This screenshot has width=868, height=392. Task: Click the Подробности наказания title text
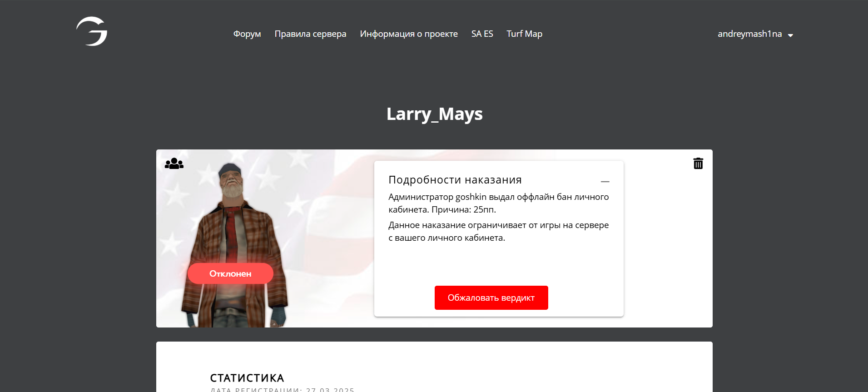tap(455, 180)
